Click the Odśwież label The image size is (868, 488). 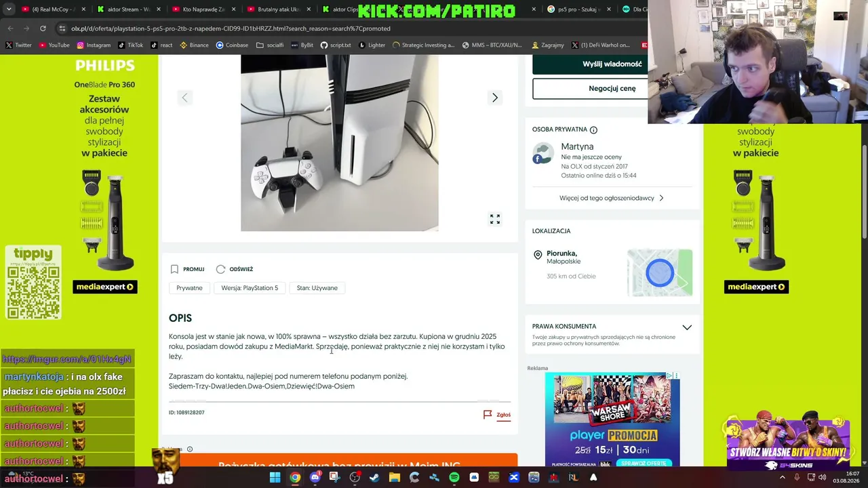(241, 269)
